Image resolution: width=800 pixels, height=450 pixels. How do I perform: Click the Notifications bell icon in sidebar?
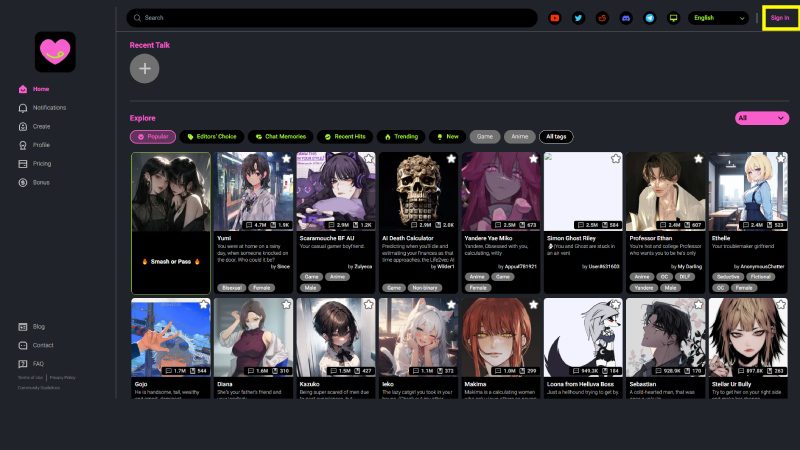[x=22, y=108]
